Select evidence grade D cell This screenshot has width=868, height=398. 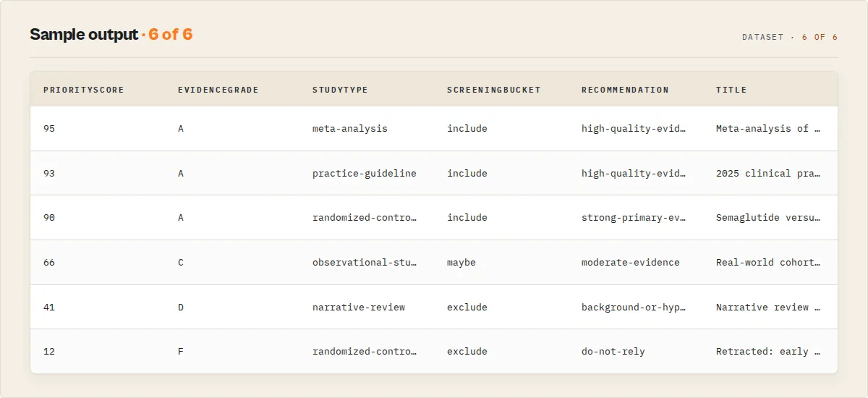[x=181, y=308]
